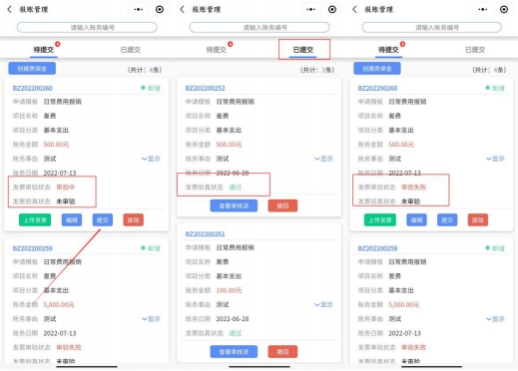Click blue 提交 button in left screen
The width and height of the screenshot is (518, 371).
point(102,220)
